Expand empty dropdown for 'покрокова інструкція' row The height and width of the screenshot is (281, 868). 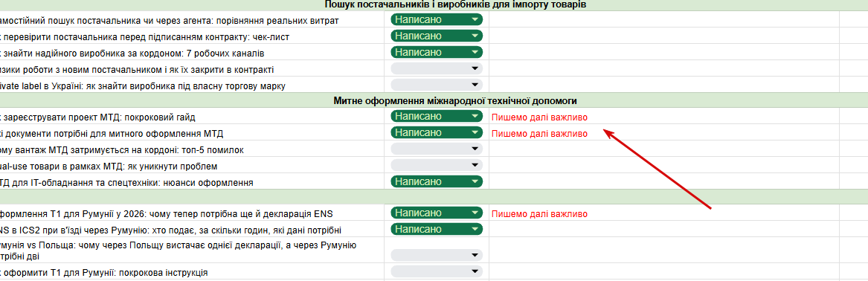[x=436, y=271]
